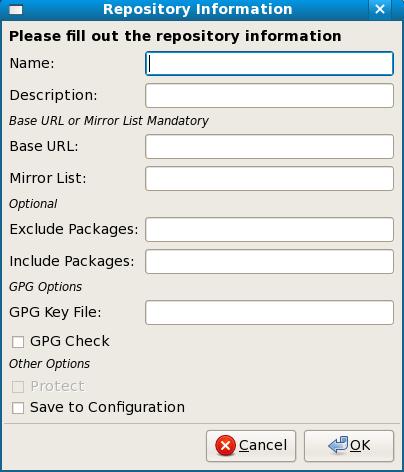Click the Save to Configuration label

coord(107,407)
